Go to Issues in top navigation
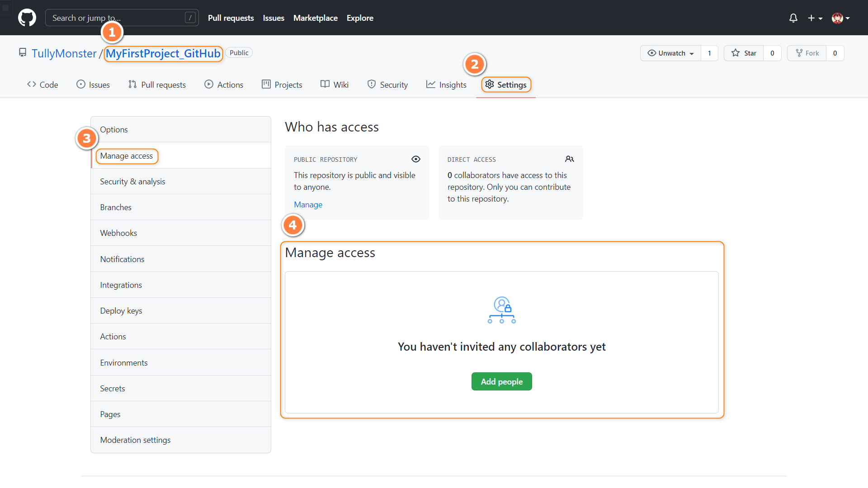The height and width of the screenshot is (488, 868). point(274,18)
